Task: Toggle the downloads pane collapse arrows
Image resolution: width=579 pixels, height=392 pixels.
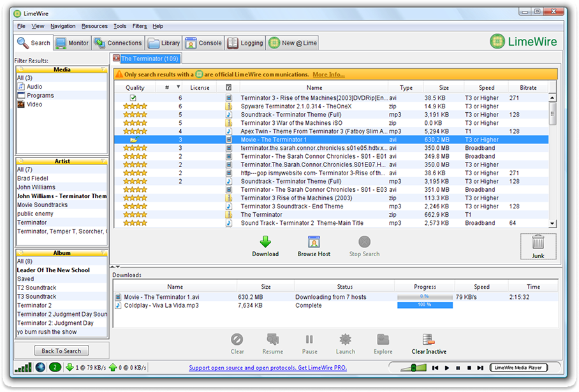Action: [115, 266]
